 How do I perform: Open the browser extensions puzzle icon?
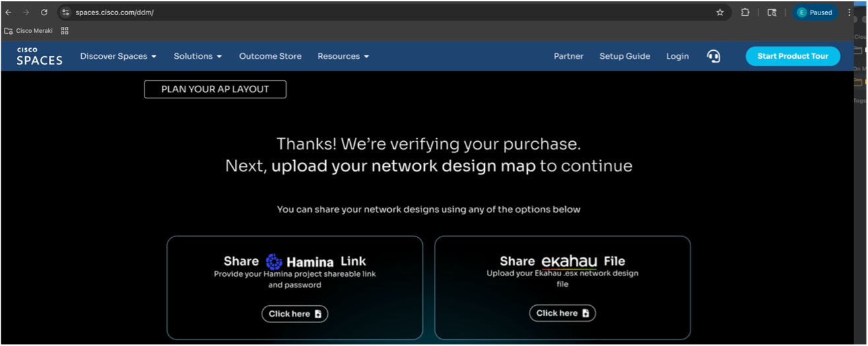[x=745, y=13]
